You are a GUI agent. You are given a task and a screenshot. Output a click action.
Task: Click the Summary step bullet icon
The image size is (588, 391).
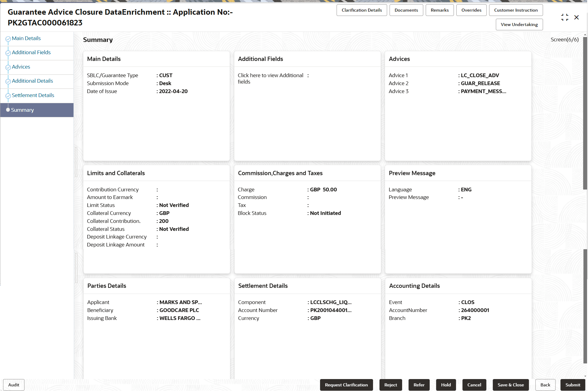pyautogui.click(x=8, y=110)
